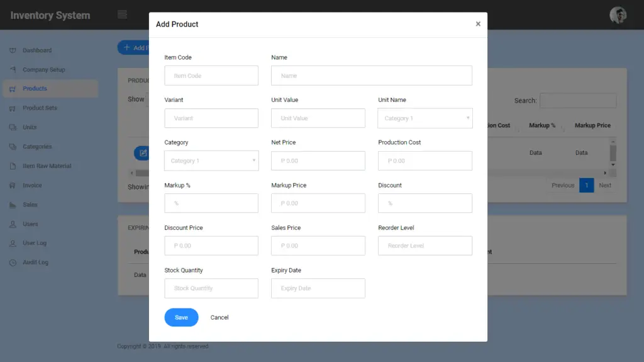Image resolution: width=644 pixels, height=362 pixels.
Task: Sort by the Markup Price column header
Action: [x=592, y=125]
